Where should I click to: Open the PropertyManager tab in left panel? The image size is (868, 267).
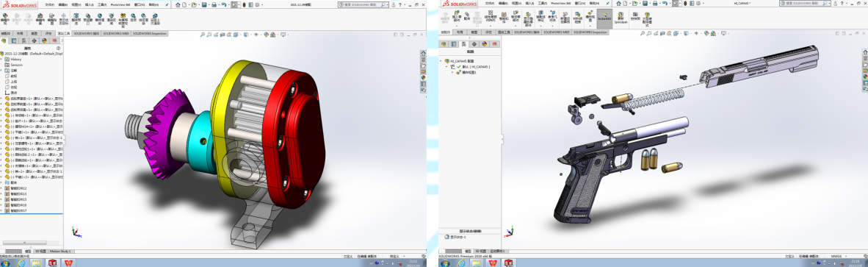(x=13, y=40)
